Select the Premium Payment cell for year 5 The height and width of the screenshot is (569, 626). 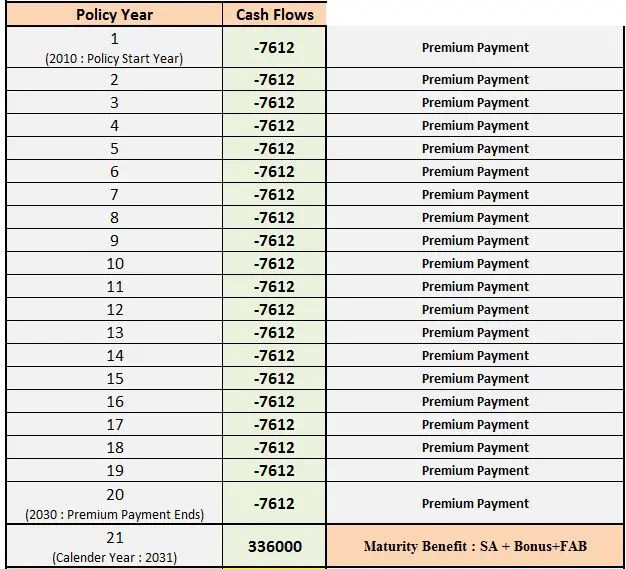(475, 148)
